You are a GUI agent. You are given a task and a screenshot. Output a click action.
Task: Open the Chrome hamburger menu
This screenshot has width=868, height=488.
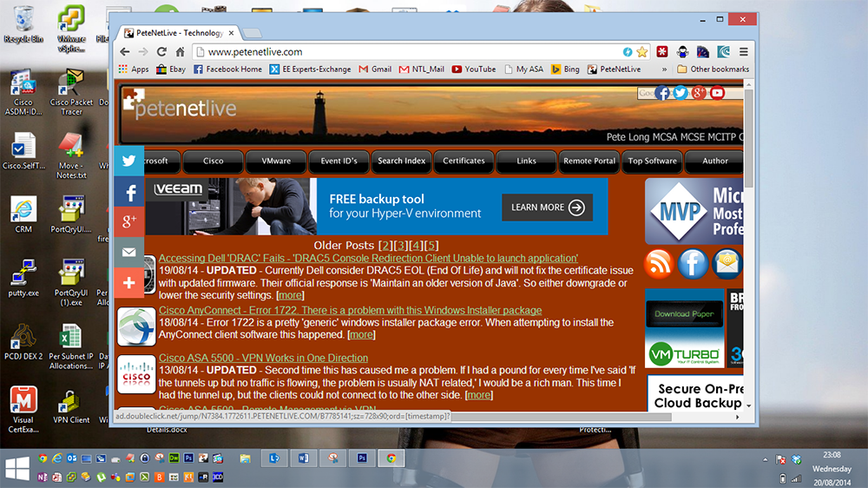[744, 51]
